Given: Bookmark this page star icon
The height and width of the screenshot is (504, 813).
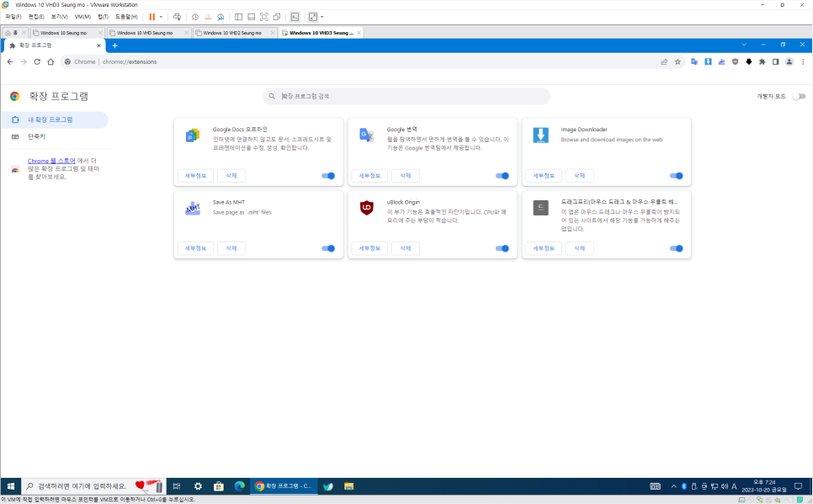Looking at the screenshot, I should click(x=677, y=61).
